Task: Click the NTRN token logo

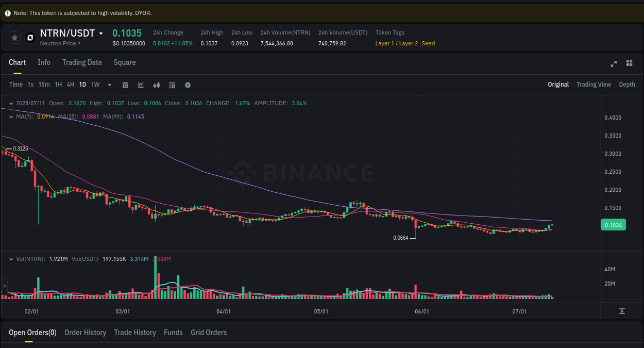Action: point(29,37)
